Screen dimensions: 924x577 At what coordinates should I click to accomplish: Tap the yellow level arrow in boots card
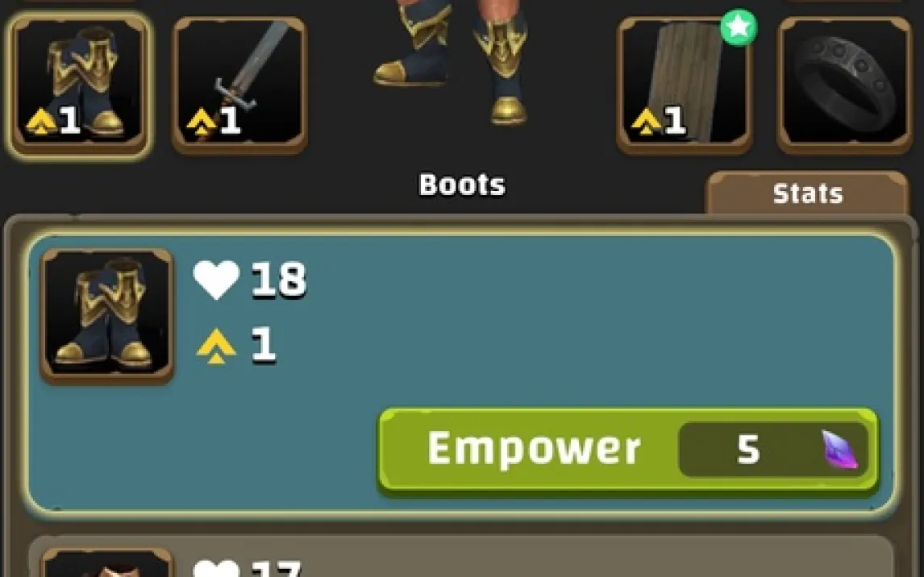(x=216, y=346)
